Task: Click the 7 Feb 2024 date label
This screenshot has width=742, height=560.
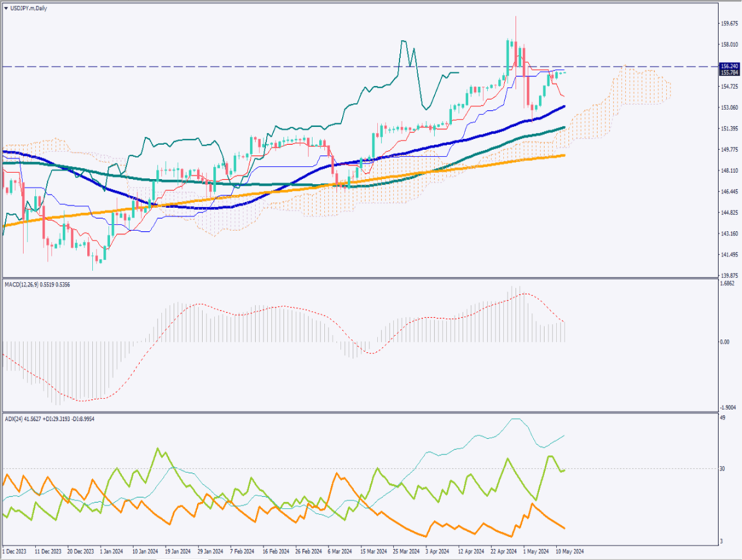Action: [x=242, y=552]
